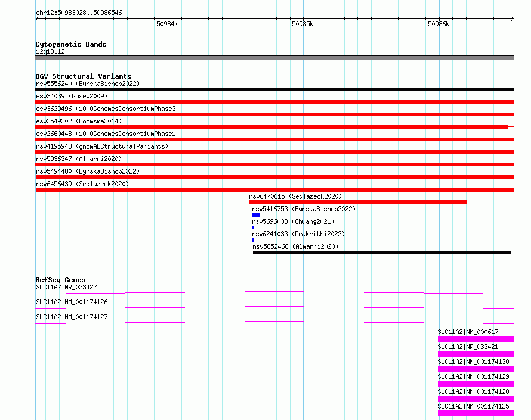Click the left arrow end of ruler
This screenshot has width=531, height=420.
[x=37, y=19]
